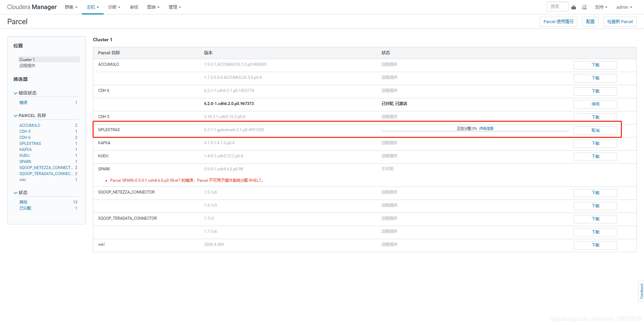The width and height of the screenshot is (644, 325).
Task: Open the 管理 menu
Action: (175, 7)
